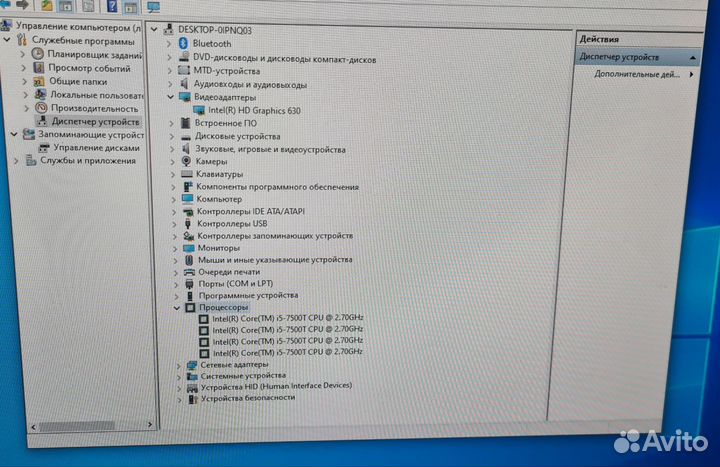
Task: Click the Очереди печати printer icon
Action: 189,272
